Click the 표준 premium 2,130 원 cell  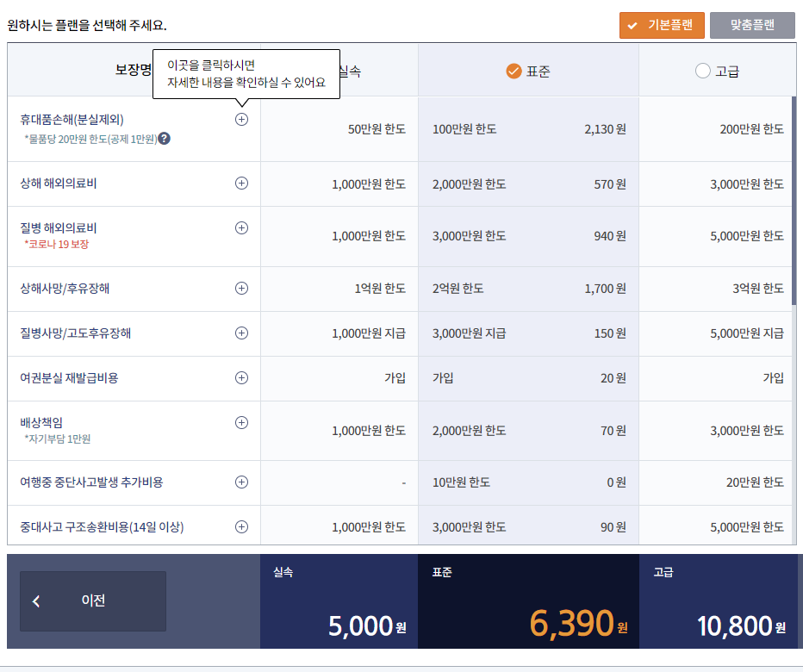pyautogui.click(x=606, y=129)
